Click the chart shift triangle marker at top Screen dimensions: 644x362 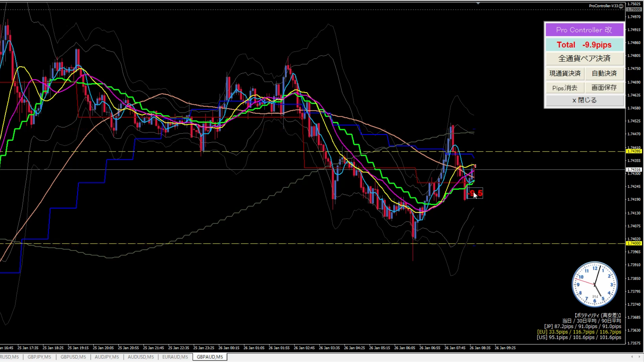coord(478,3)
